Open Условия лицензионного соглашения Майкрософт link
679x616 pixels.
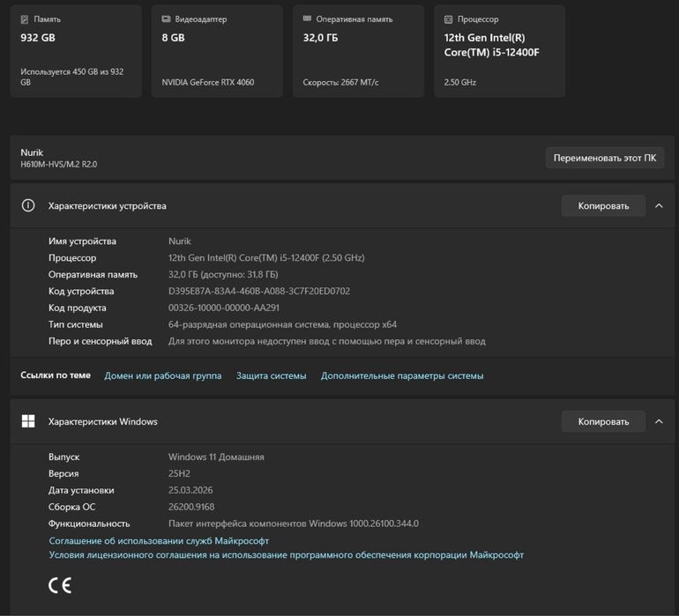point(287,555)
